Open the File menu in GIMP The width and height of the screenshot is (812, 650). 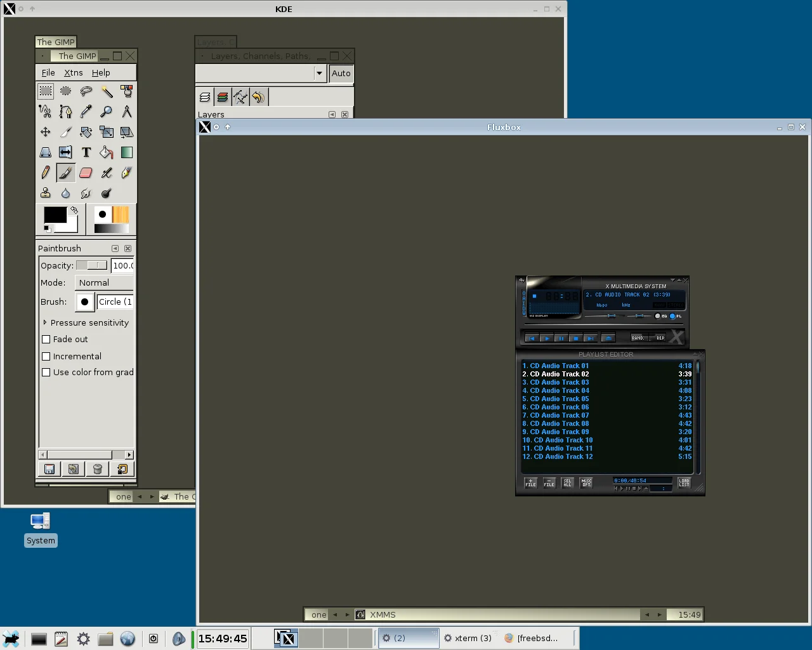pyautogui.click(x=48, y=72)
